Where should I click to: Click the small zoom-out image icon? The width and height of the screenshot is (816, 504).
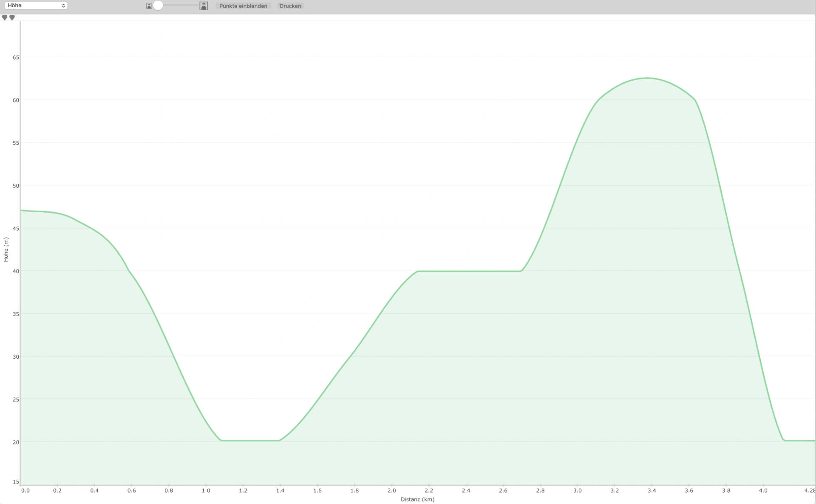coord(149,6)
